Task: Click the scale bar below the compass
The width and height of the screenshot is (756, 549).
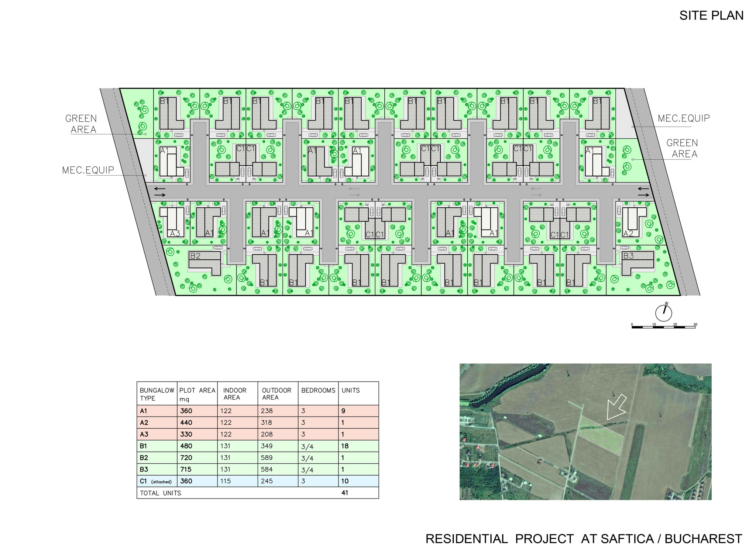Action: [x=663, y=327]
